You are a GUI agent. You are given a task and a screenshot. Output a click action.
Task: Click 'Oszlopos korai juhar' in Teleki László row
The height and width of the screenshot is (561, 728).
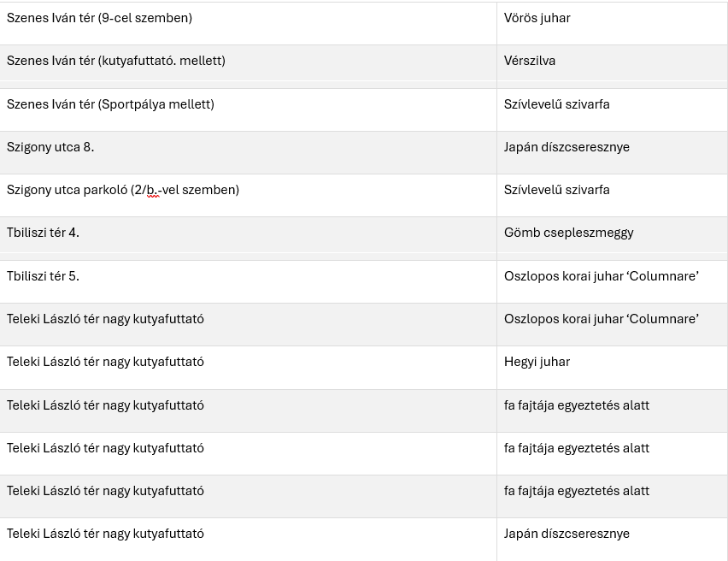tap(601, 319)
